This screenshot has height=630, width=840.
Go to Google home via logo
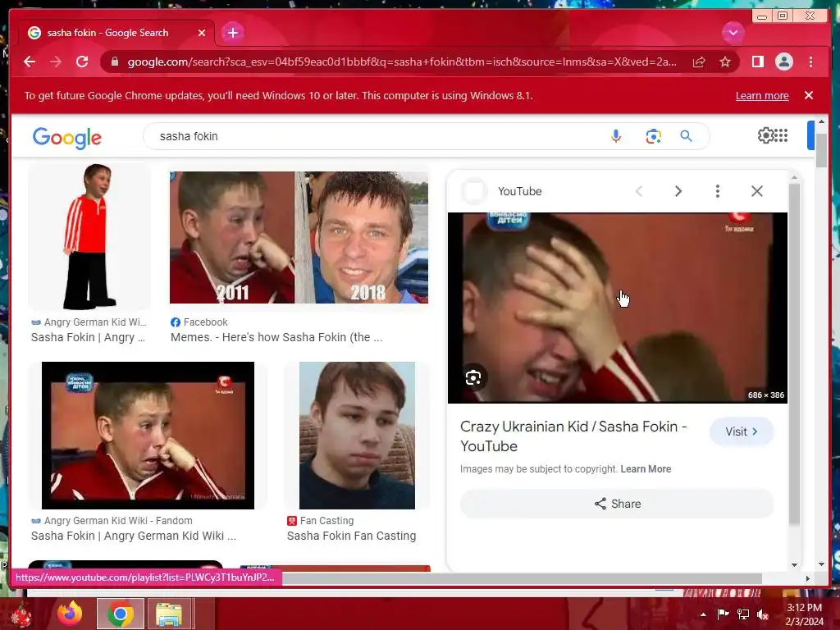pyautogui.click(x=67, y=138)
